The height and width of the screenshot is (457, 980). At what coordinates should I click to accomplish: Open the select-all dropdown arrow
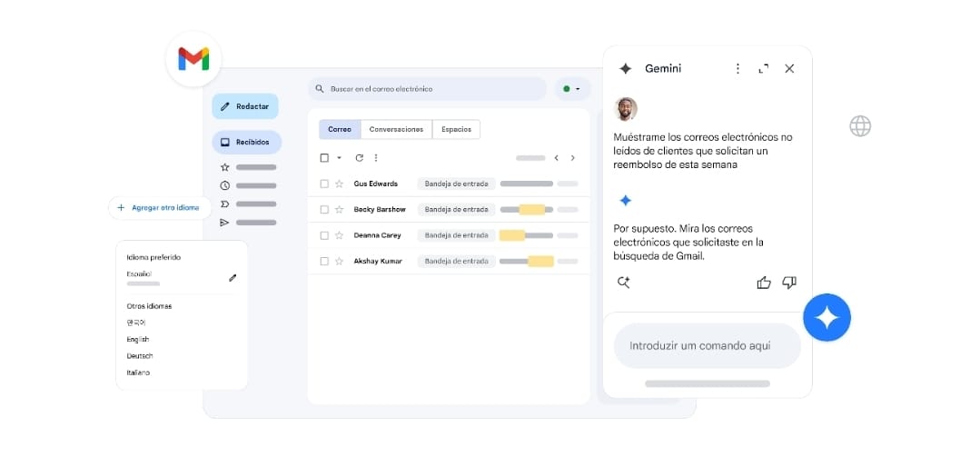[339, 158]
